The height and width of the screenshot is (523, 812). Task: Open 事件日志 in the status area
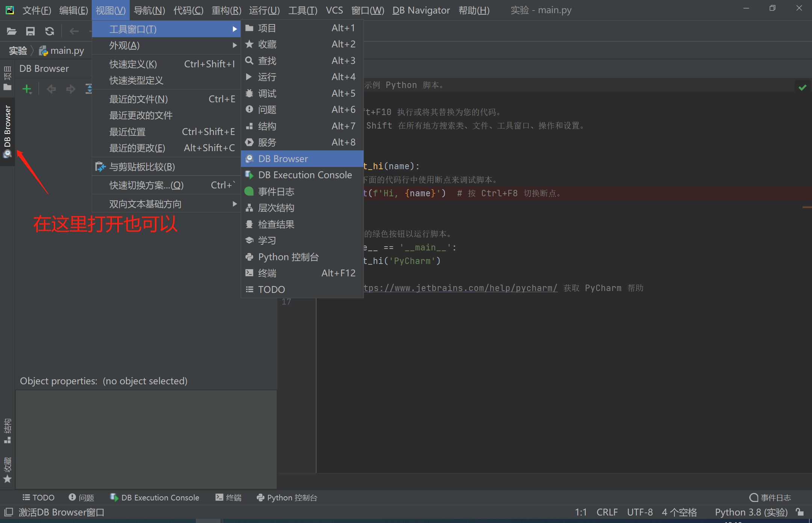point(770,497)
